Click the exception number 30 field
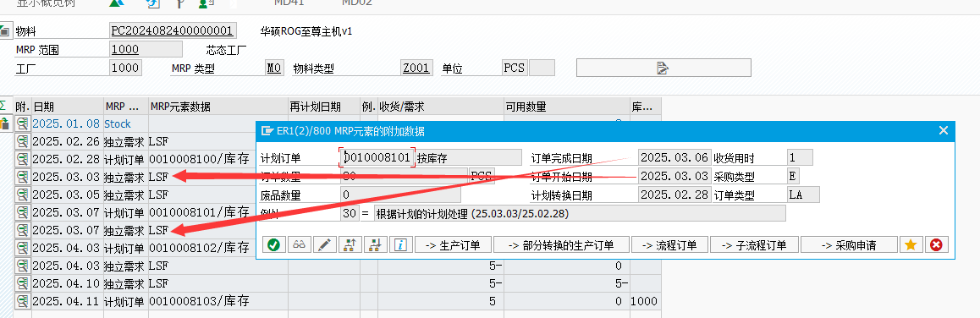The width and height of the screenshot is (980, 318). (x=350, y=214)
